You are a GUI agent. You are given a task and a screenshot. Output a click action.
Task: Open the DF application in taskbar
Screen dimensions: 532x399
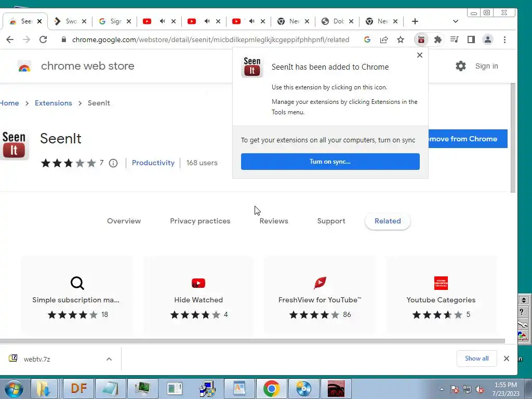tap(79, 389)
